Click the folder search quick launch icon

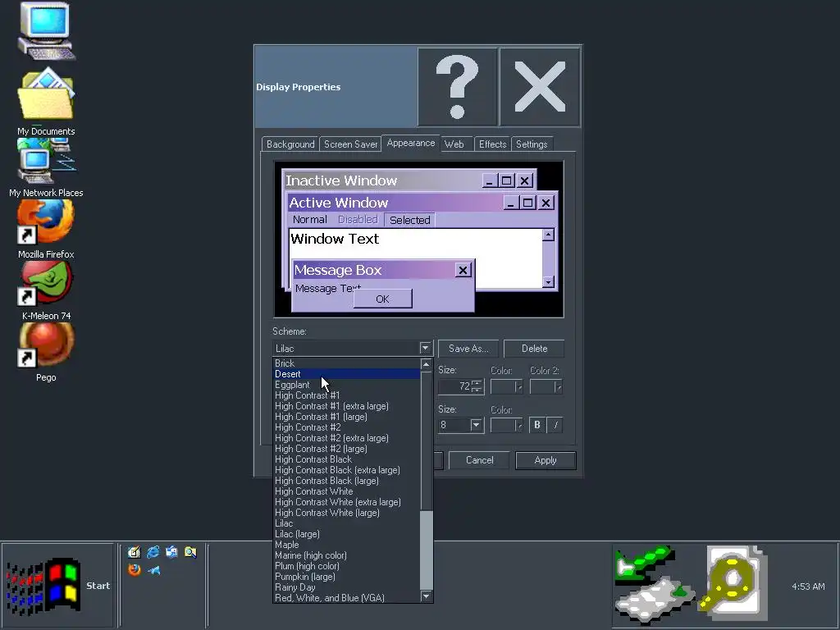click(x=190, y=552)
